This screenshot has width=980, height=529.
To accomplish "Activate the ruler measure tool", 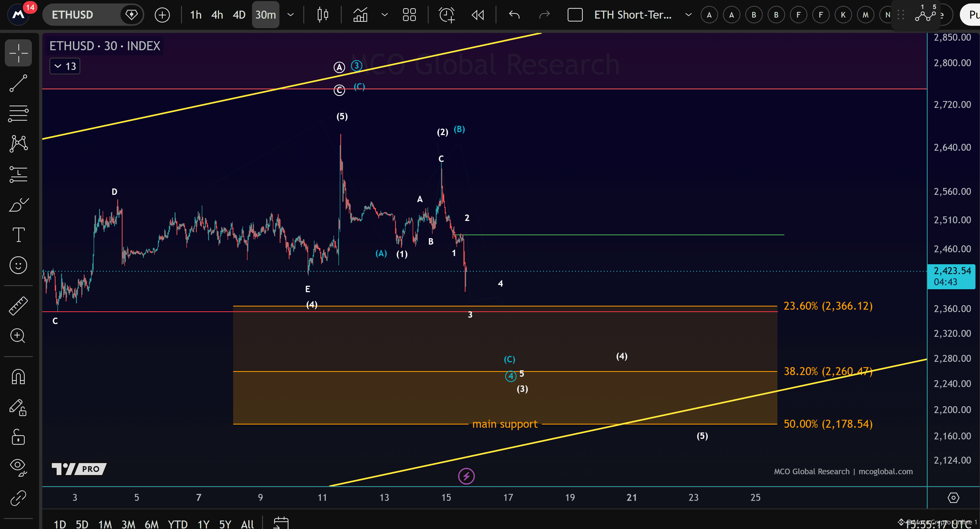I will click(18, 305).
